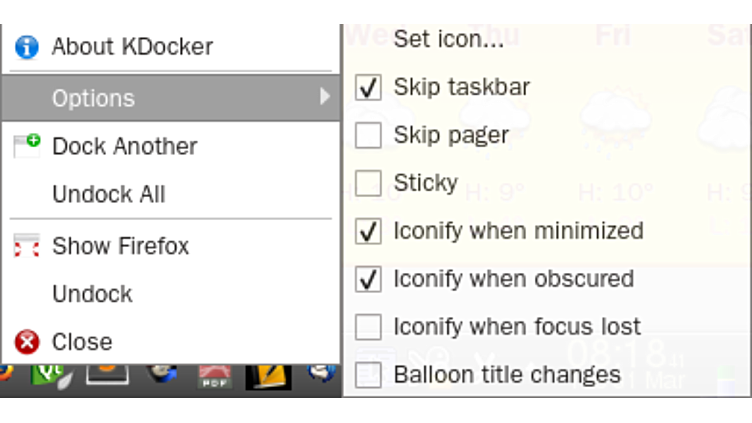Open the Set icon... entry

click(448, 40)
